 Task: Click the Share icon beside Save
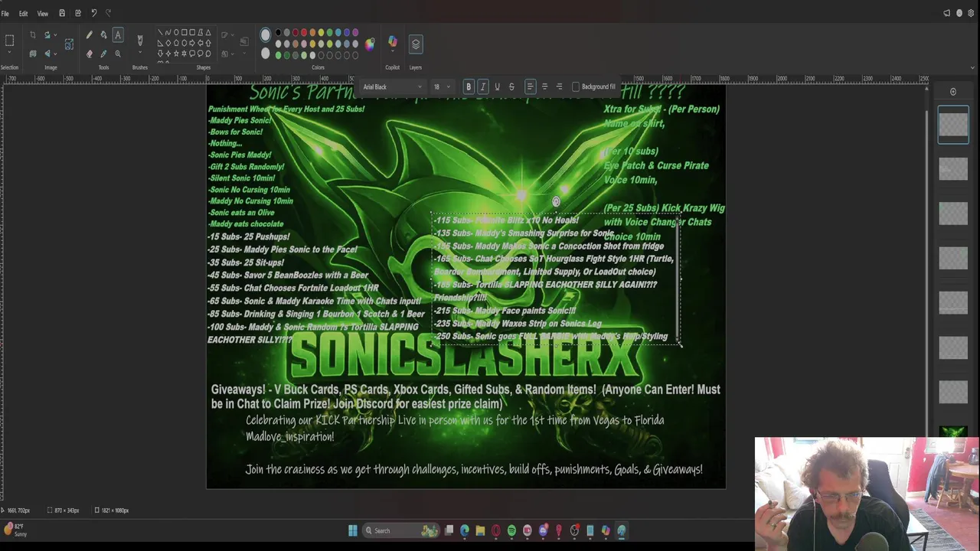[78, 13]
